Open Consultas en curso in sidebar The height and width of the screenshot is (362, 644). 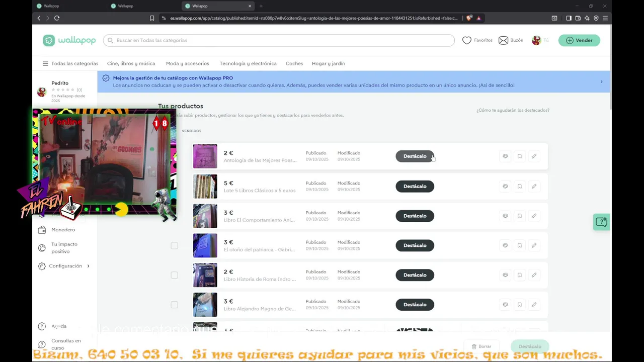(x=59, y=344)
